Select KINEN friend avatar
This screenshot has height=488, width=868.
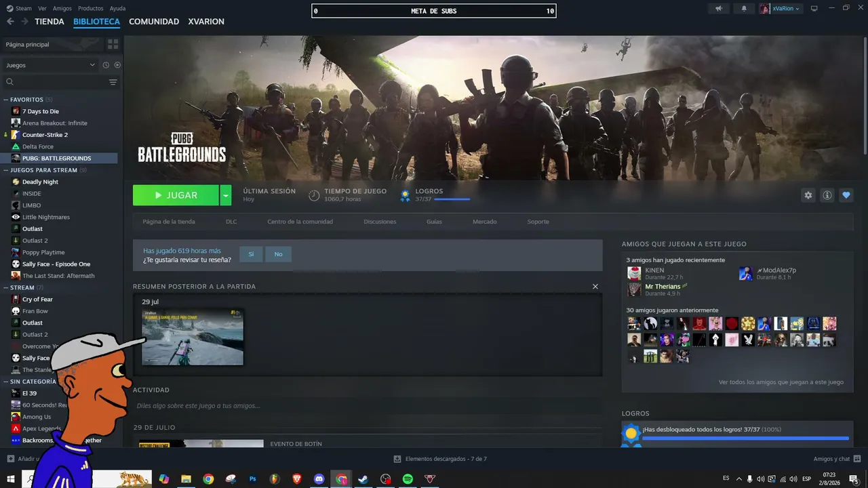[x=634, y=274]
